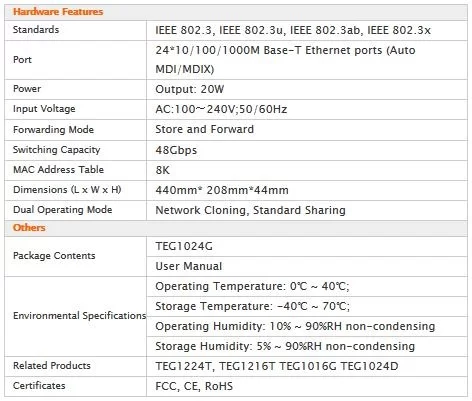Select the User Manual entry
Viewport: 472px width, 401px height.
point(189,266)
